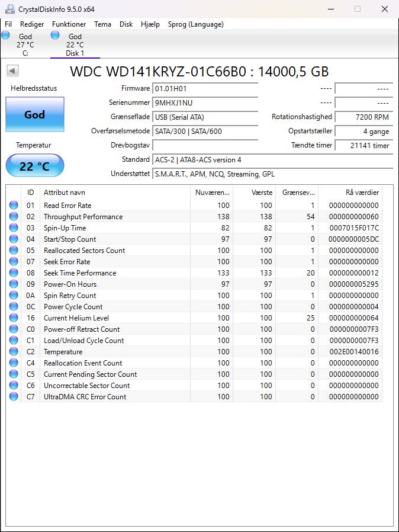Click the Overførselsmetode field SATA/300 | SATA/600
Screen dimensions: 399x532
(x=205, y=132)
